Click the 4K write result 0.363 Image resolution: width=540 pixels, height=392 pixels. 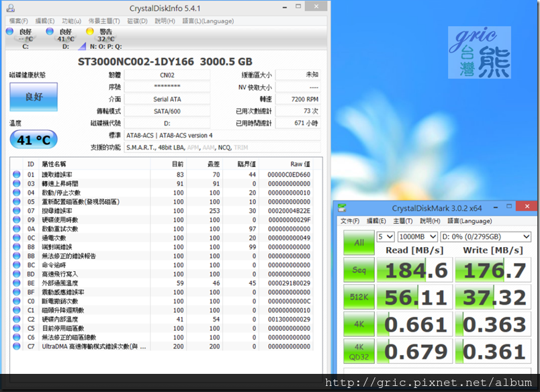click(x=493, y=324)
